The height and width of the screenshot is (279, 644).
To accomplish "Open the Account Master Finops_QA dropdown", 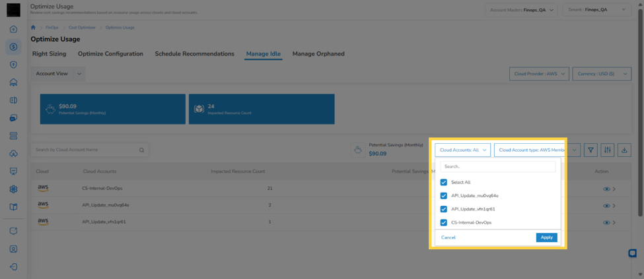I will coord(521,9).
